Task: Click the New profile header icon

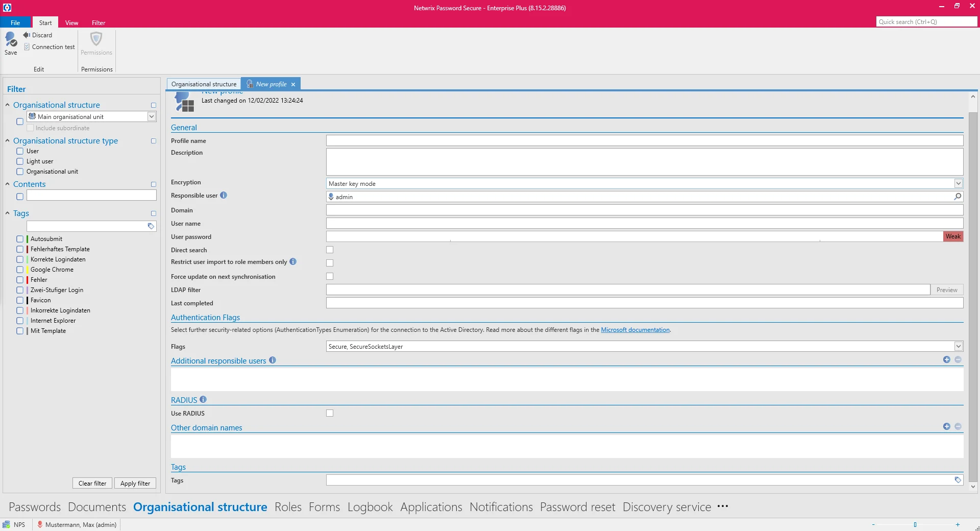Action: [x=184, y=101]
